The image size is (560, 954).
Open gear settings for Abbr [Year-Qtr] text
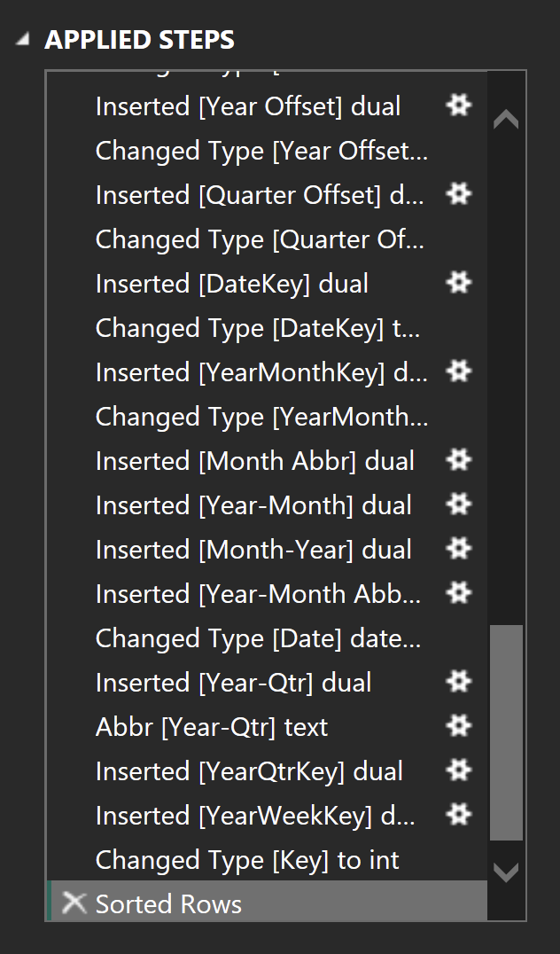coord(458,726)
